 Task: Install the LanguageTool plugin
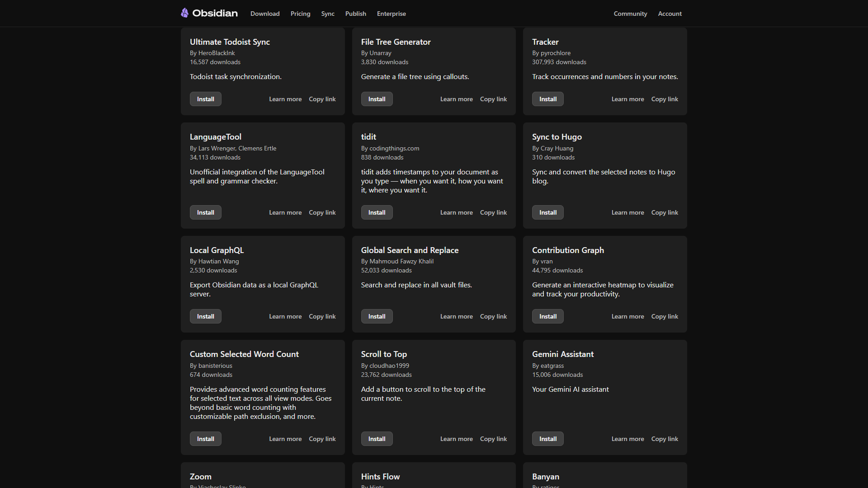pos(206,212)
